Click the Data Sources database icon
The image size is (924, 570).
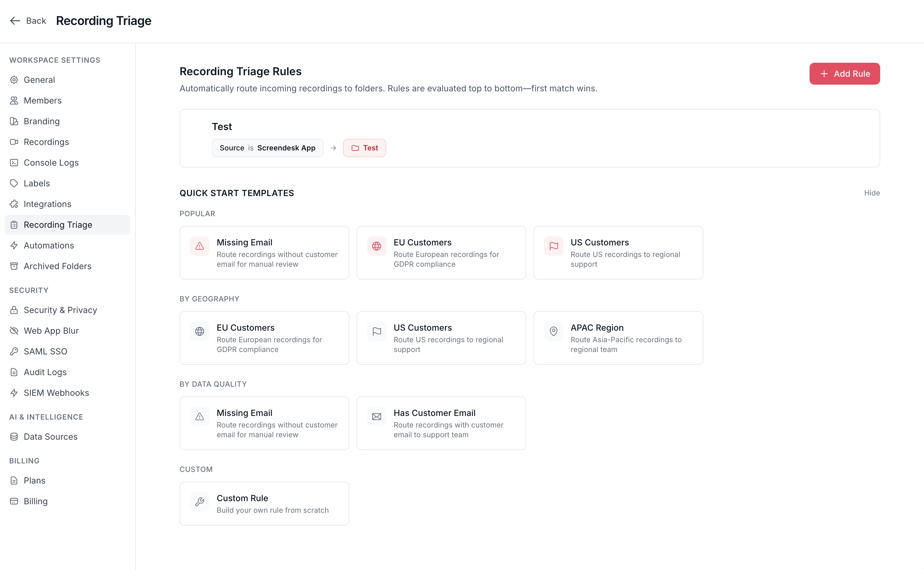(x=14, y=437)
